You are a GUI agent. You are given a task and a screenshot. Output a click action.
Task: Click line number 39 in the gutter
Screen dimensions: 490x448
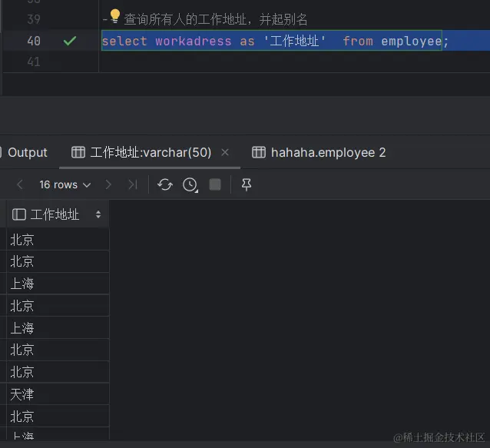pos(34,19)
